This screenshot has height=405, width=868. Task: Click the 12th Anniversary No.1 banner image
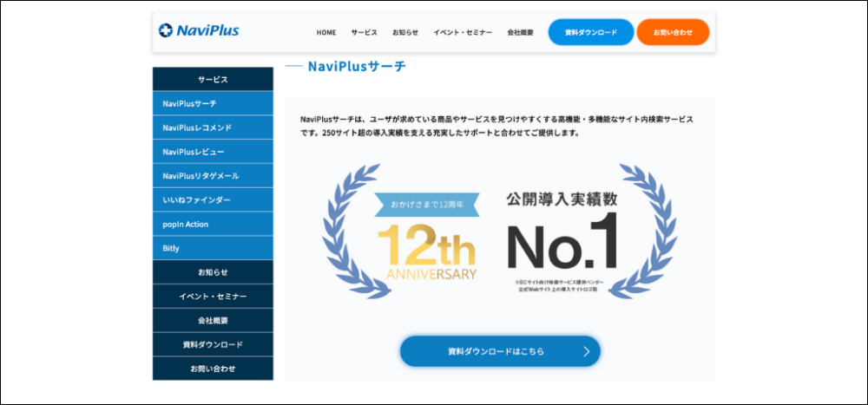click(x=499, y=231)
